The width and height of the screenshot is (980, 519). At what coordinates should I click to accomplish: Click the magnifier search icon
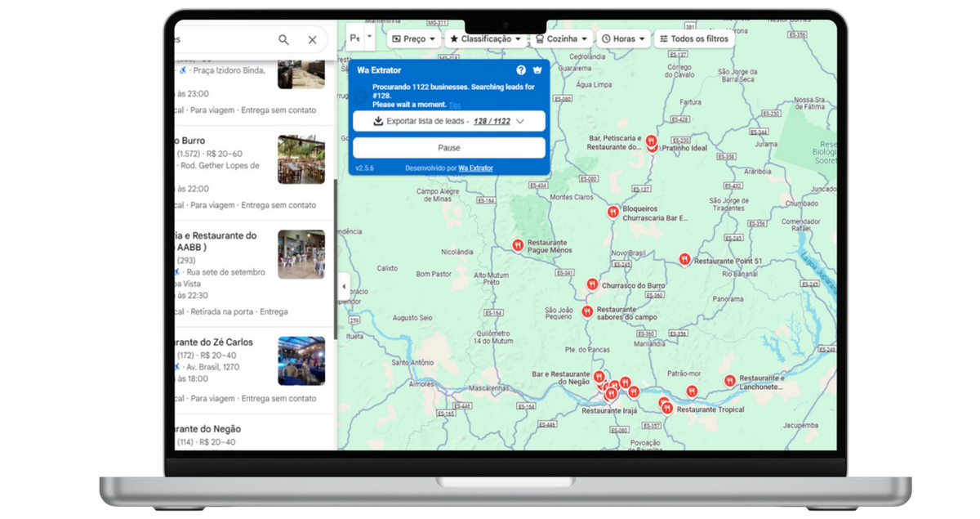283,39
